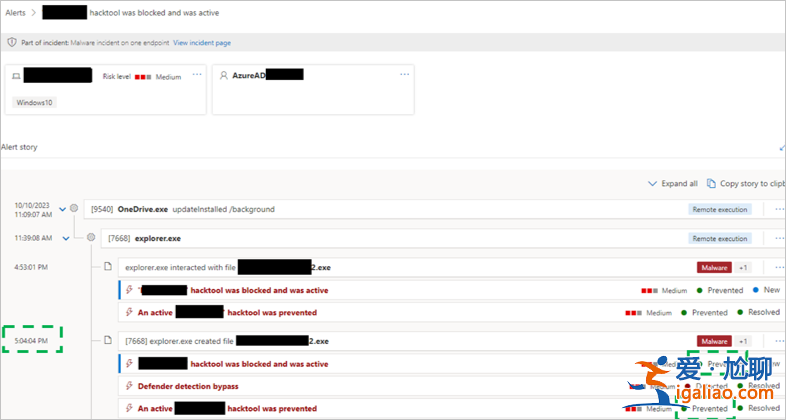Viewport: 786px width, 420px height.
Task: Select the user icon on the AzureAD card
Action: tap(224, 75)
